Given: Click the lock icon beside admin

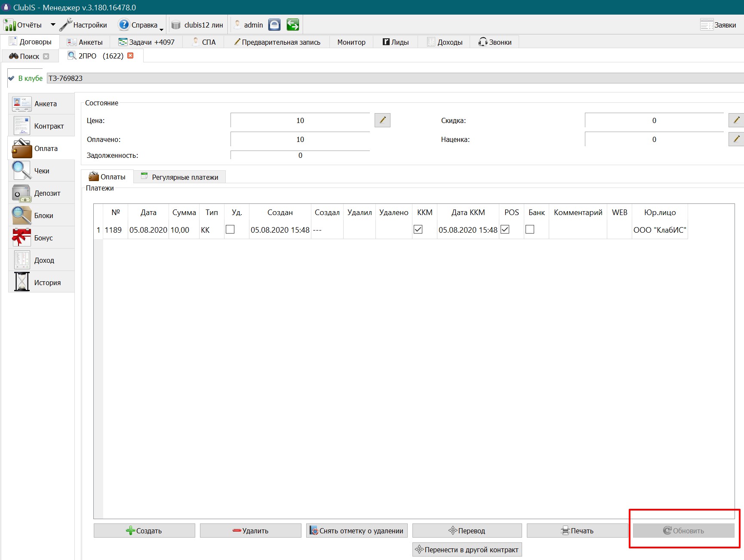Looking at the screenshot, I should 274,25.
